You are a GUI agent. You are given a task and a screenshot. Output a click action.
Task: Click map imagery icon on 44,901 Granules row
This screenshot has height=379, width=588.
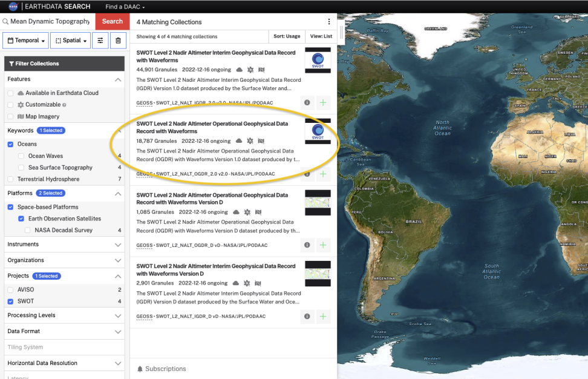(x=262, y=70)
